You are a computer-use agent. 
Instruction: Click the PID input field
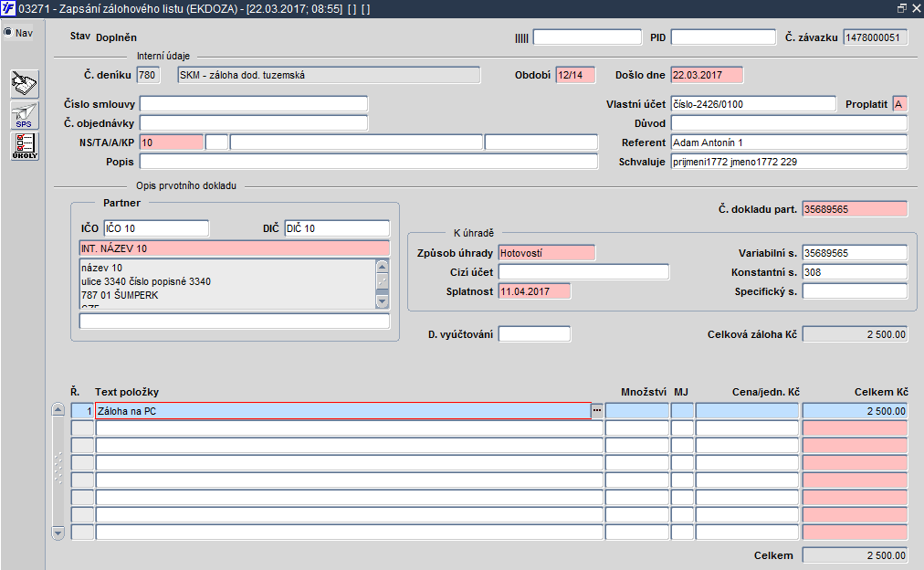tap(723, 37)
